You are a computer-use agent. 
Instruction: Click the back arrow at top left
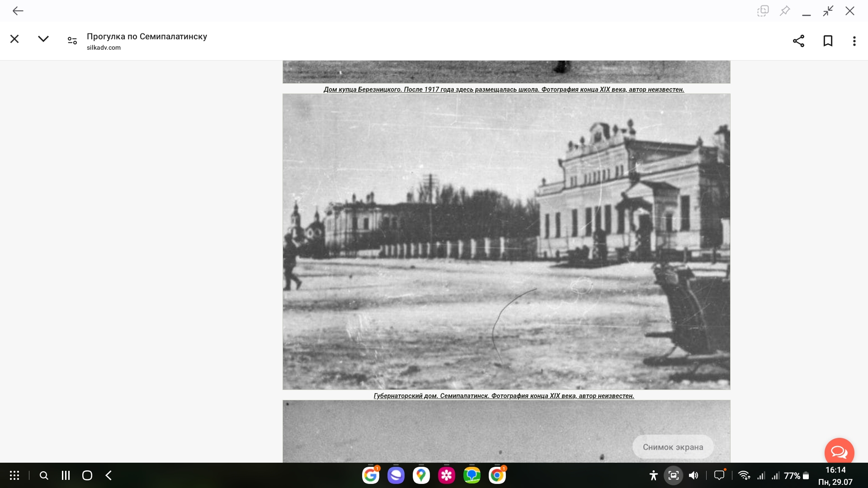(x=18, y=11)
